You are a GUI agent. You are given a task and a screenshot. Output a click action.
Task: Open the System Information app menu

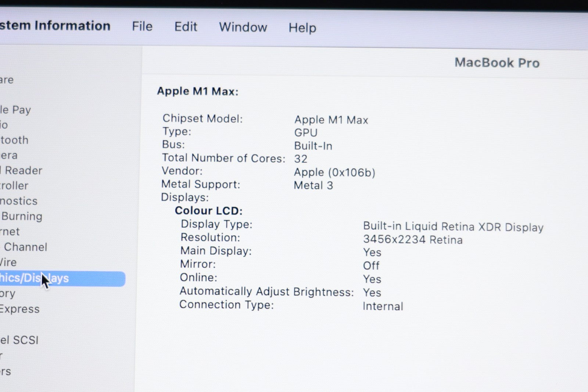pos(55,25)
